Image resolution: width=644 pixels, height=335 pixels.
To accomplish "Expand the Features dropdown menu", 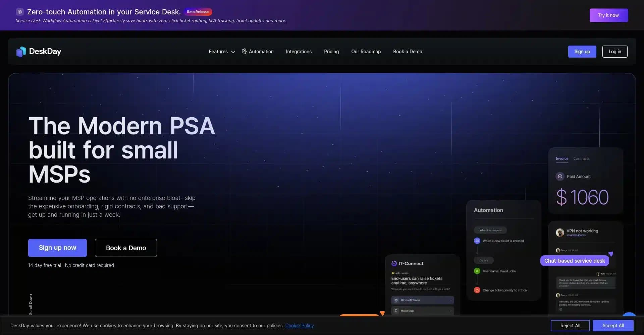I will [222, 52].
